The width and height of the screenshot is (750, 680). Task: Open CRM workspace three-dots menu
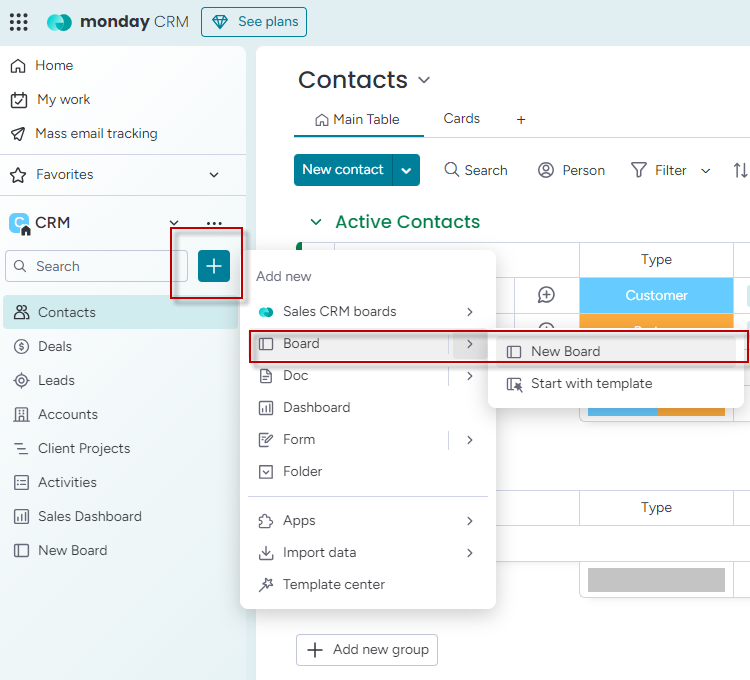214,223
